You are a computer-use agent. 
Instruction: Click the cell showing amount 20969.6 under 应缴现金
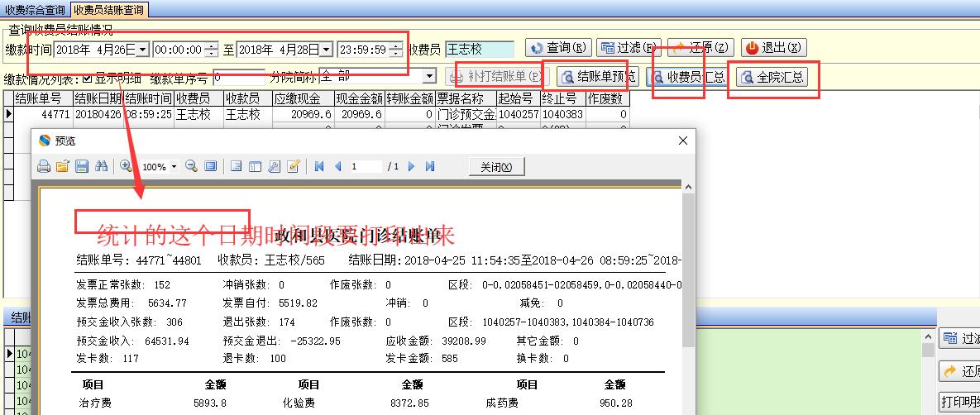[304, 114]
